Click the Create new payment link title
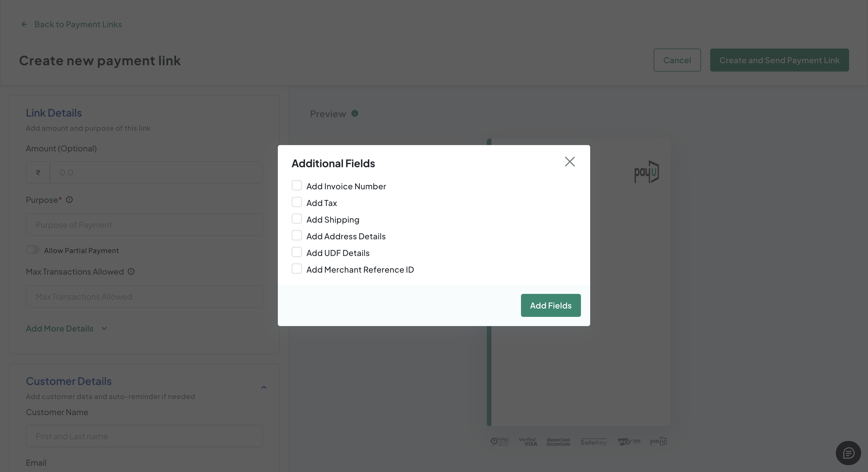This screenshot has width=868, height=472. click(x=100, y=61)
